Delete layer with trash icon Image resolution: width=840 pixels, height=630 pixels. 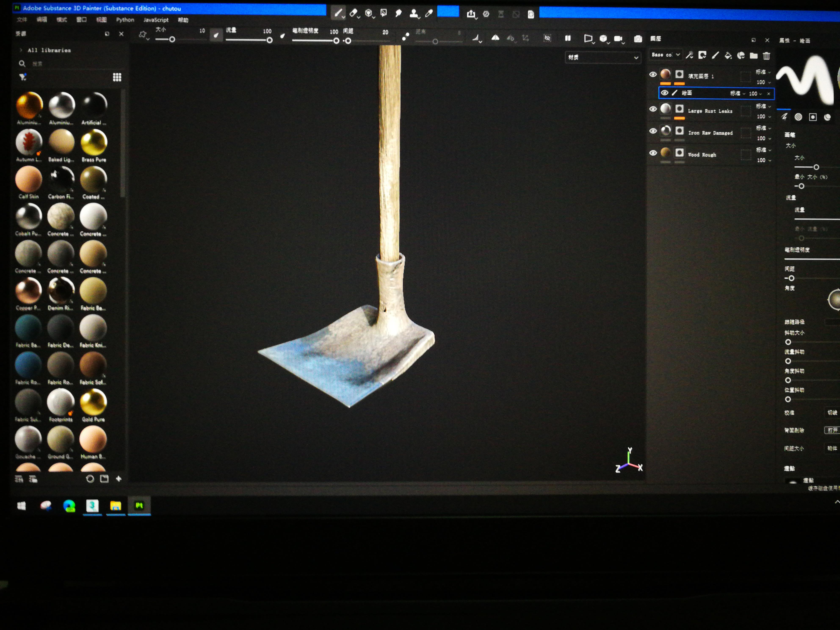pyautogui.click(x=766, y=56)
